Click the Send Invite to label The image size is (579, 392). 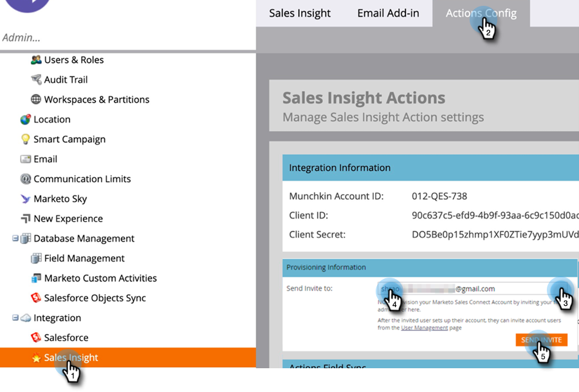(309, 289)
